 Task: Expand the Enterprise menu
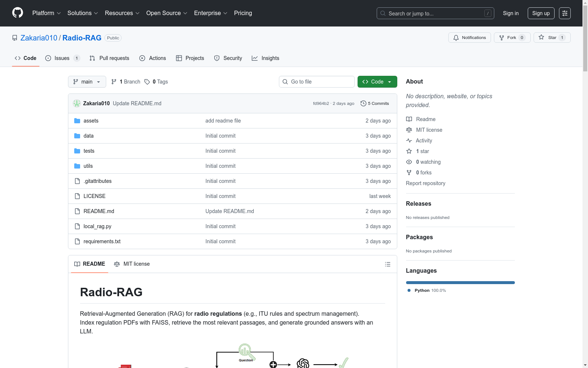(211, 13)
